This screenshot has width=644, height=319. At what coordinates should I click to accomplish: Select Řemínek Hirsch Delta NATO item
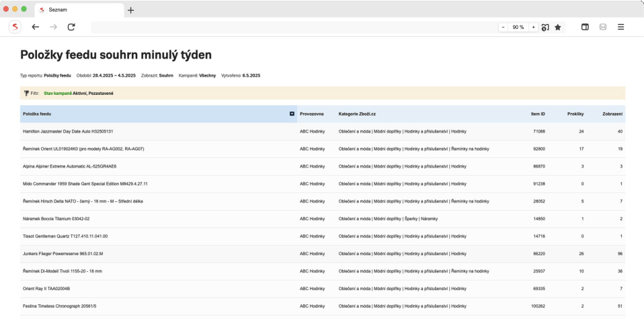(x=83, y=201)
